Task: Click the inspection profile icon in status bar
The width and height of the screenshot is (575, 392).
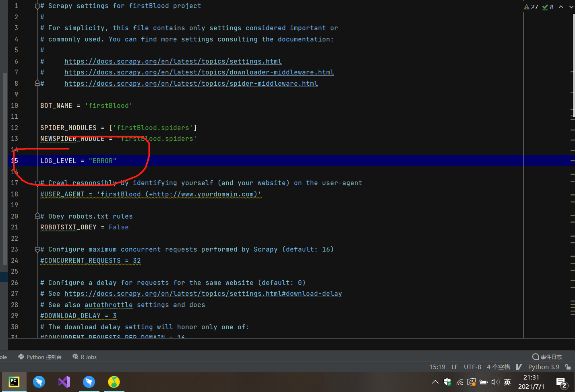Action: click(x=519, y=367)
